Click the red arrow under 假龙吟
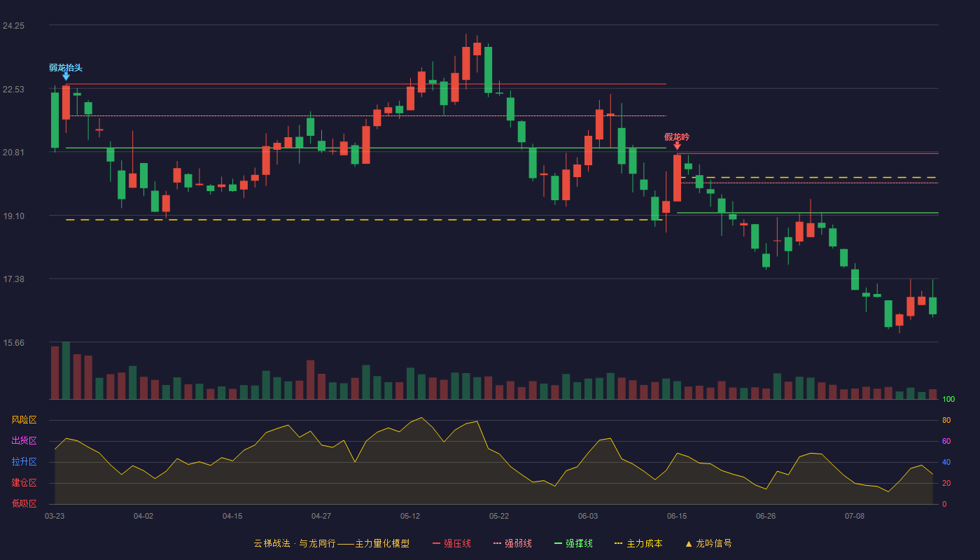The height and width of the screenshot is (560, 980). pos(677,146)
